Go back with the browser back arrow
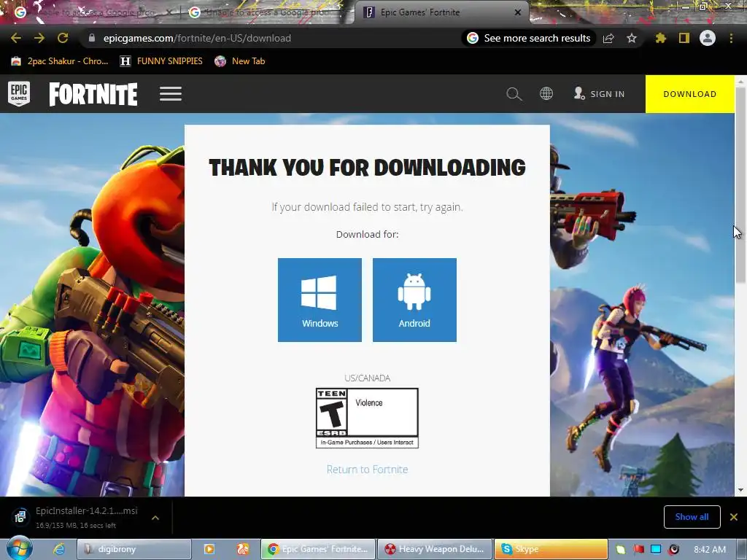This screenshot has height=560, width=747. [16, 38]
